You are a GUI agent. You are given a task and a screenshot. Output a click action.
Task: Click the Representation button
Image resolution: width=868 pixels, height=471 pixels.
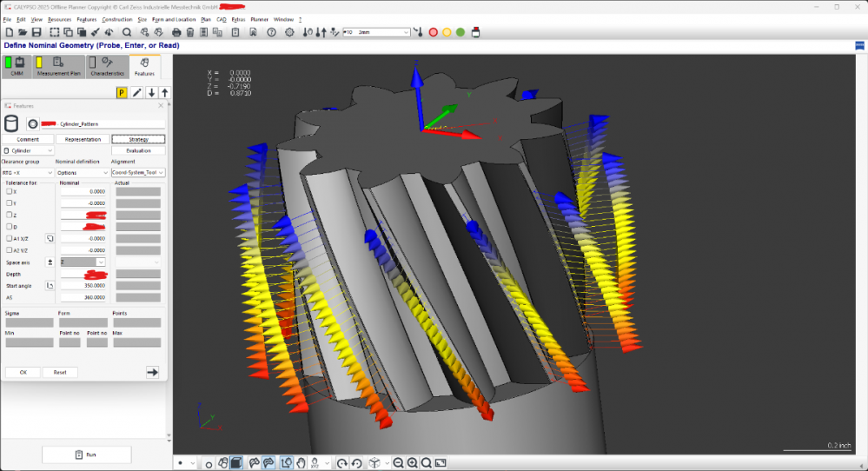tap(83, 139)
